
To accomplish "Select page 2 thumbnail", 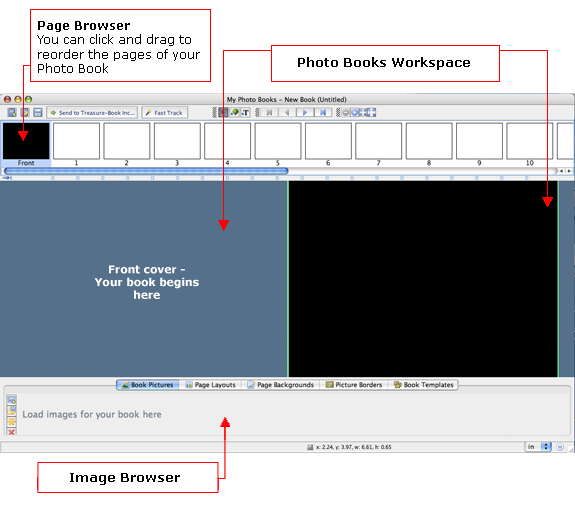I will coord(127,141).
